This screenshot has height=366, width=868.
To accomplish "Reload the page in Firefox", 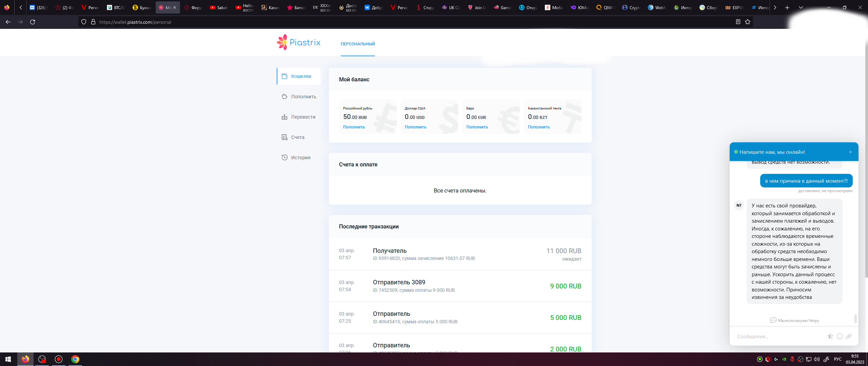I will pos(33,22).
